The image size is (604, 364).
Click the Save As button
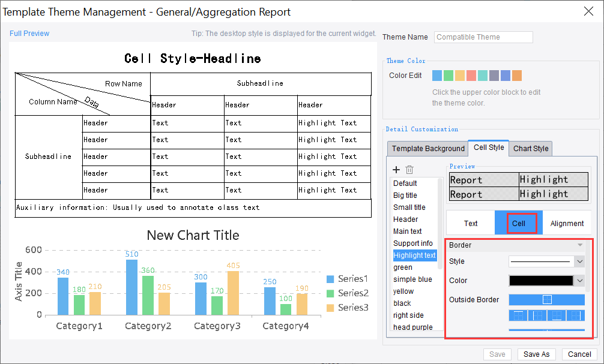pos(536,354)
